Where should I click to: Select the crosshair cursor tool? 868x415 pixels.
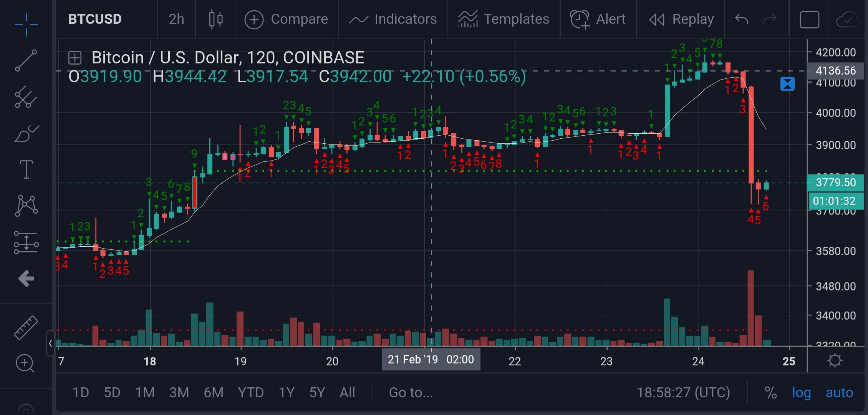click(26, 25)
